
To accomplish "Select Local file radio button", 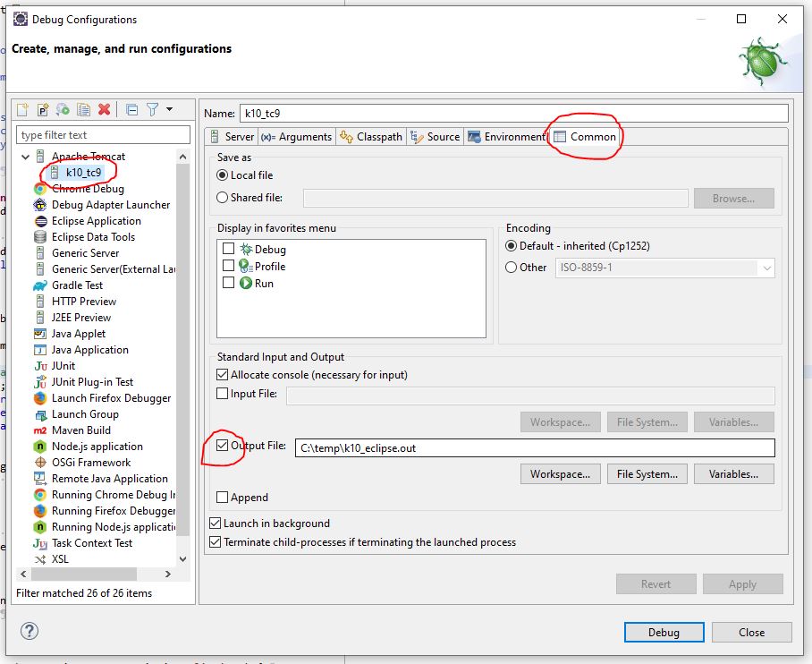I will point(222,175).
